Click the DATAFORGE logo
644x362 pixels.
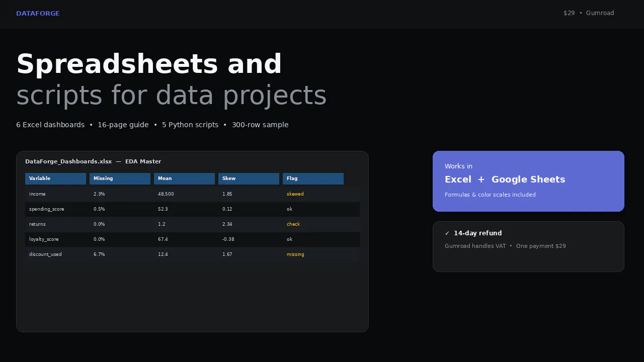click(38, 14)
